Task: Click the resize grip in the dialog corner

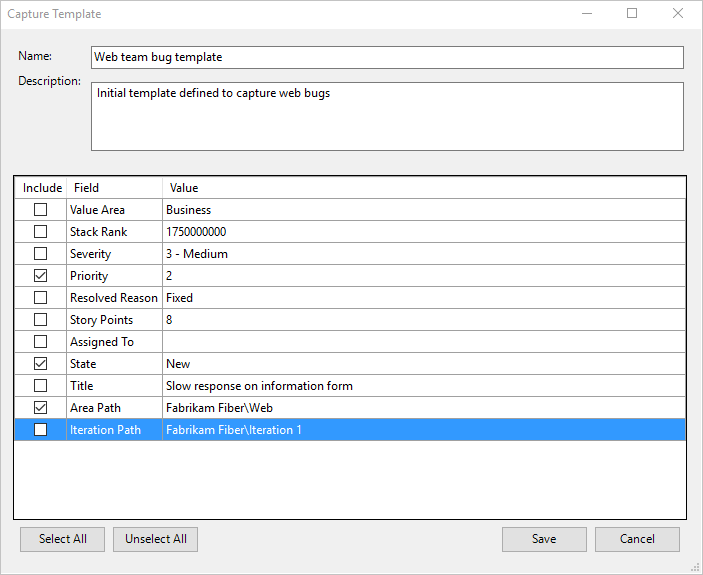Action: (696, 567)
